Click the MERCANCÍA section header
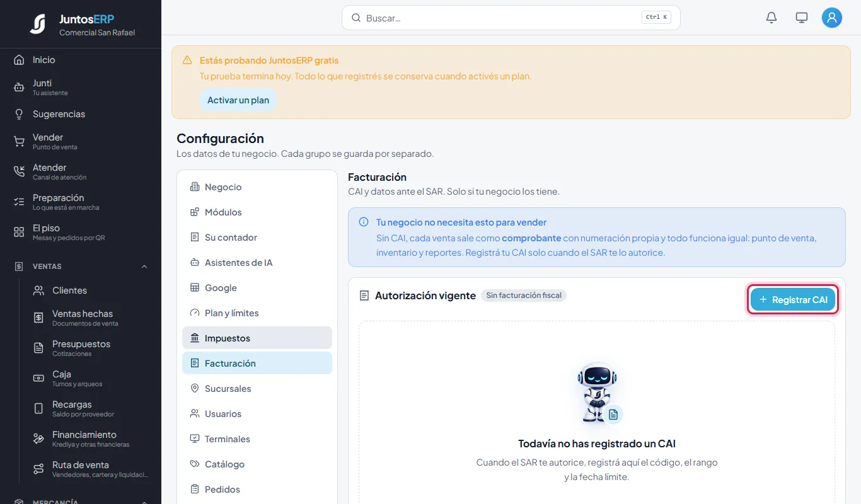 pos(81,500)
